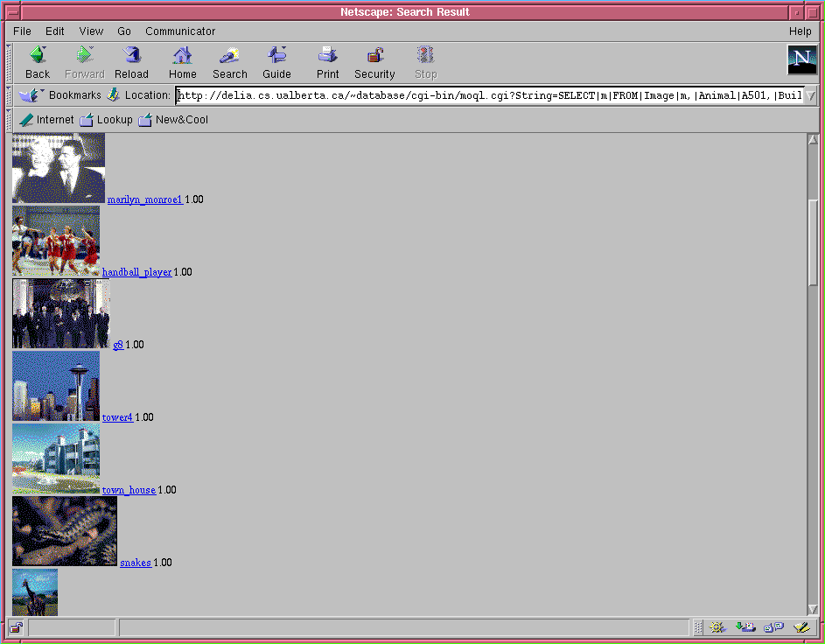Open the snakes link
The height and width of the screenshot is (644, 825).
point(136,563)
